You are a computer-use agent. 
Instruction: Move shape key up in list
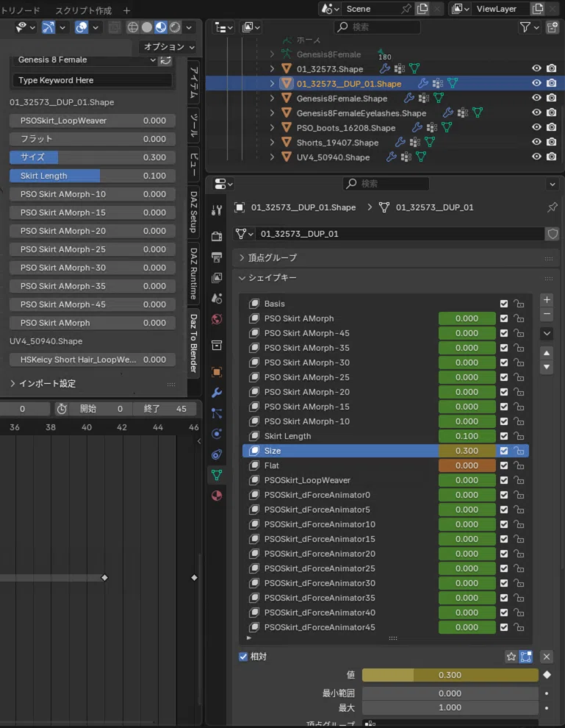(547, 353)
